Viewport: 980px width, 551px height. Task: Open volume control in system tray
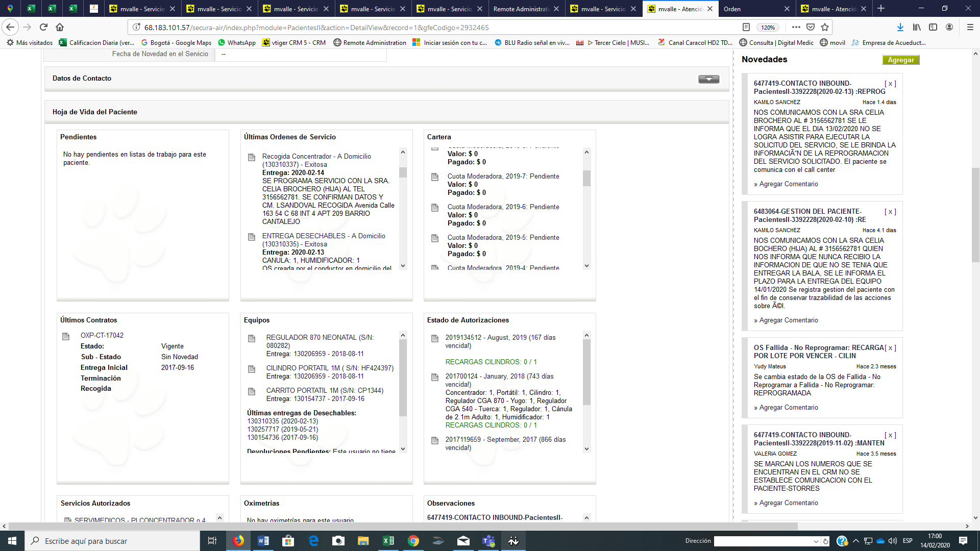point(892,541)
